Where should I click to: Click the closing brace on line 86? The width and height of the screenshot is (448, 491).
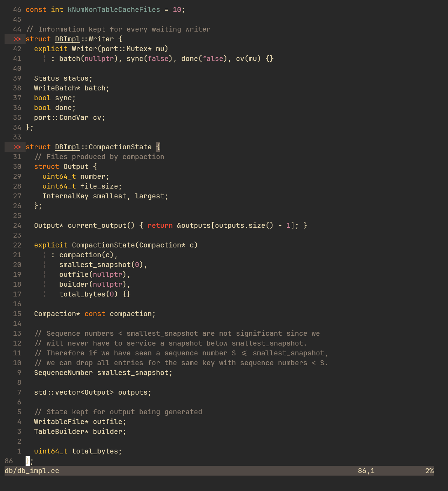tap(27, 461)
